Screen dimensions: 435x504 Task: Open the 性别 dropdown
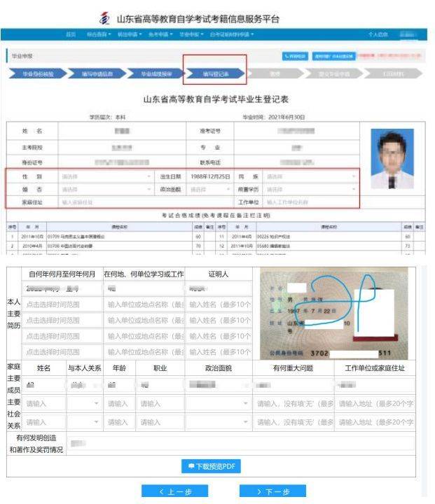[106, 176]
